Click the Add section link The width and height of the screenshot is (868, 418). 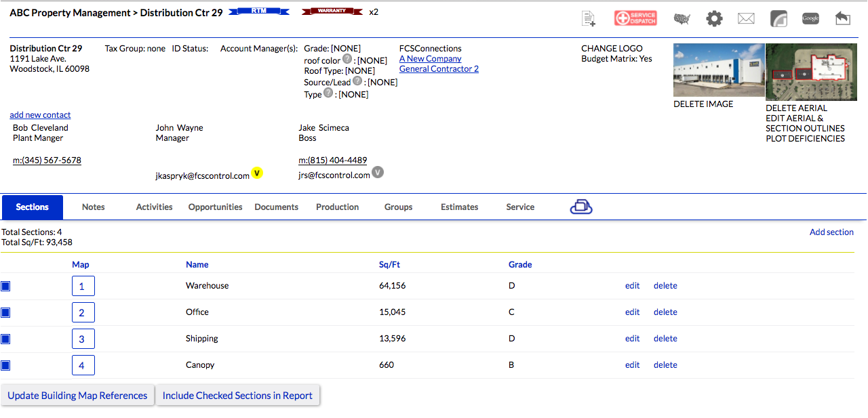pos(831,232)
